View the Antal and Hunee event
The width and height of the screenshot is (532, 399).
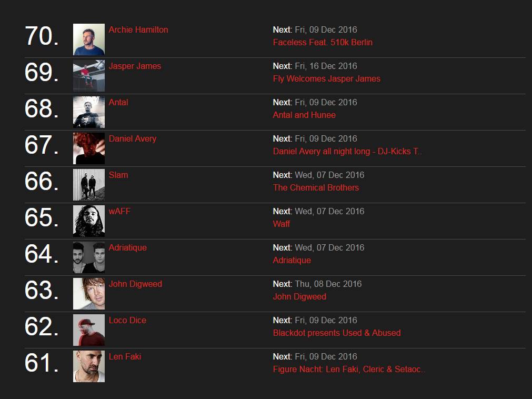tap(304, 115)
